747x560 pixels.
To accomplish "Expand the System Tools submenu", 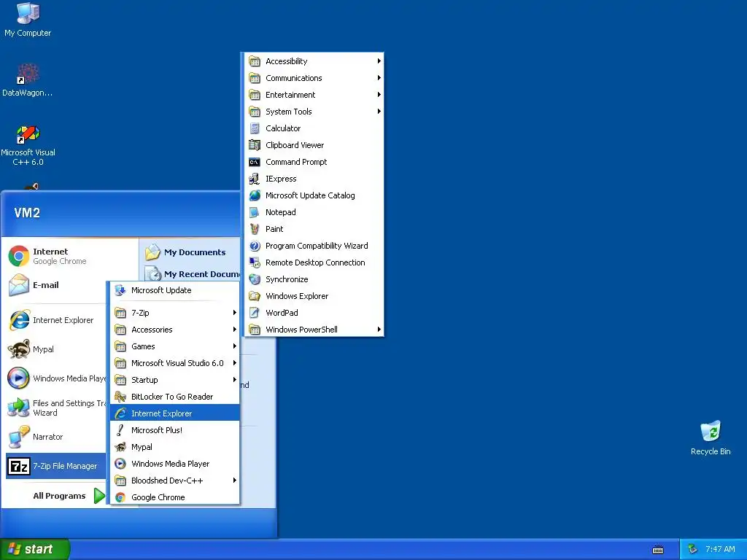I will [314, 112].
